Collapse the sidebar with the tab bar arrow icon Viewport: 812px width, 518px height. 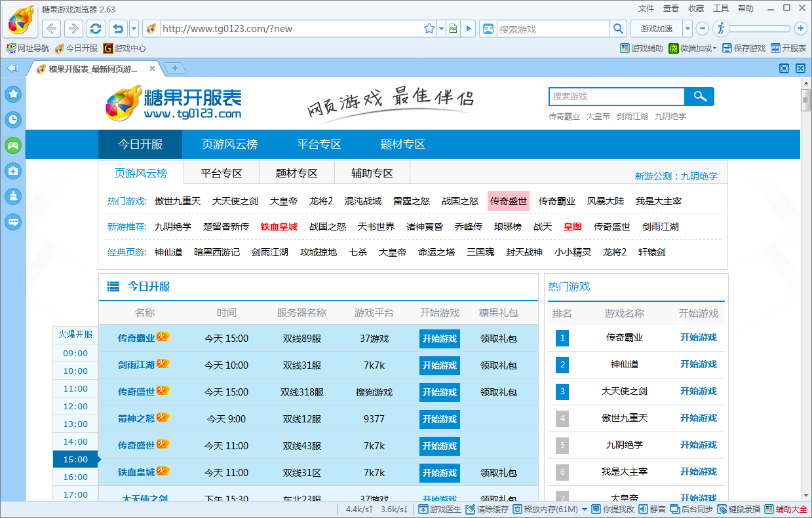[x=13, y=68]
